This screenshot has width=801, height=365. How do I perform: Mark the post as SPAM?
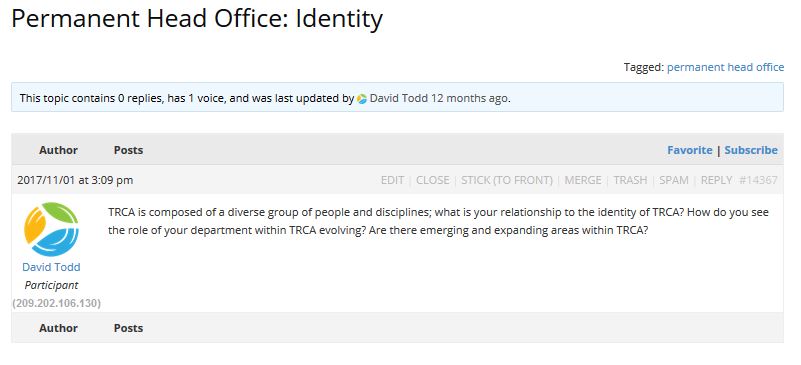click(x=674, y=180)
